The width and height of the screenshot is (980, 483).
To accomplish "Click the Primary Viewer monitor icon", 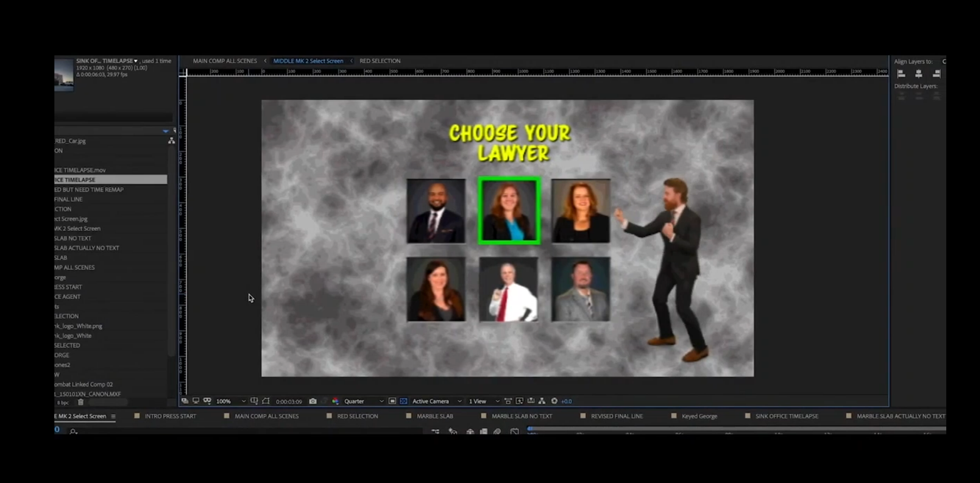I will click(x=196, y=401).
